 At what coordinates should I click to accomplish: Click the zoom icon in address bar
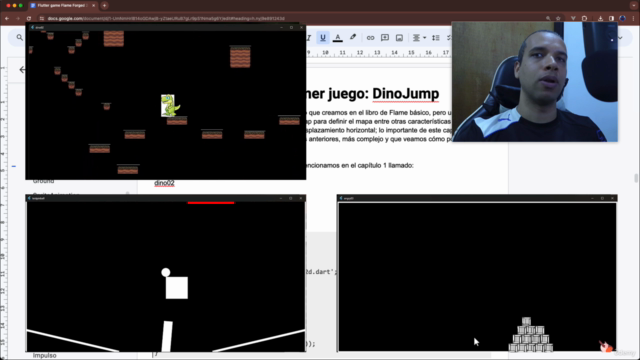[x=548, y=18]
